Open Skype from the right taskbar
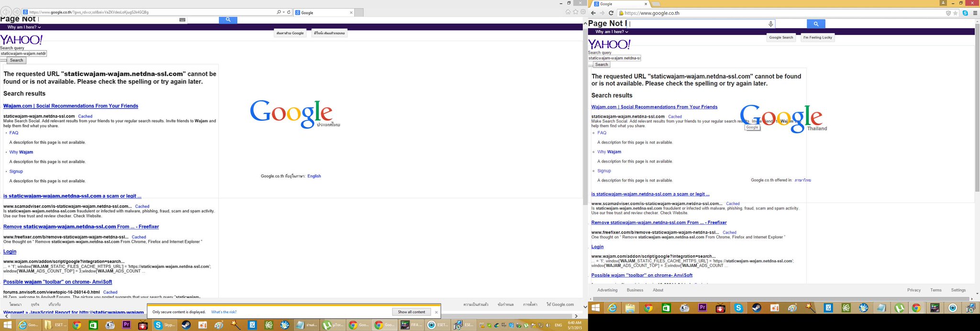The image size is (980, 331). [738, 308]
